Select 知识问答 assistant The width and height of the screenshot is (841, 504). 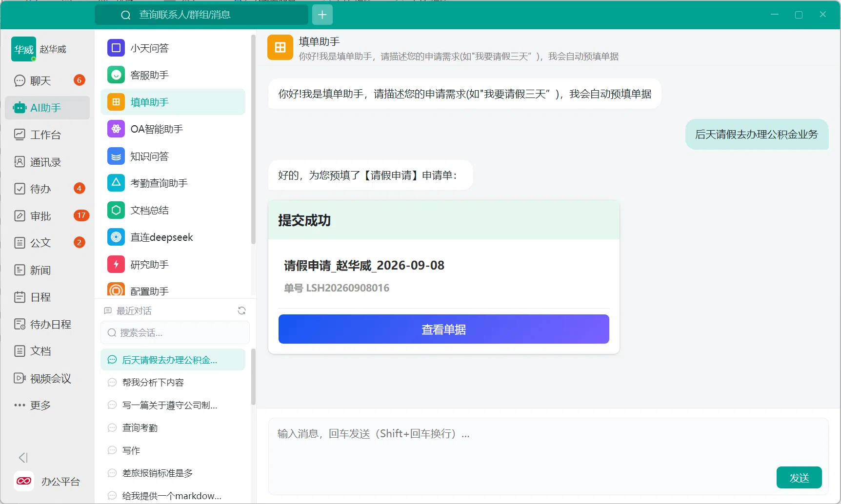[x=173, y=156]
